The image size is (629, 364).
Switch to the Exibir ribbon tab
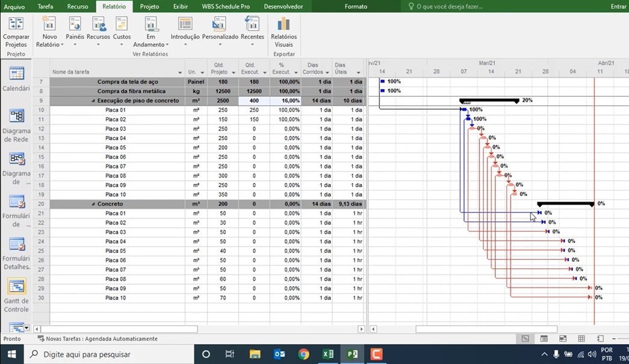(x=181, y=7)
